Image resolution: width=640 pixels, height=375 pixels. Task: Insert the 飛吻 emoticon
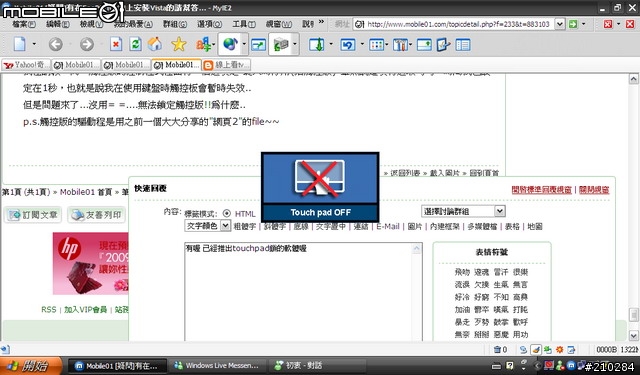coord(462,272)
